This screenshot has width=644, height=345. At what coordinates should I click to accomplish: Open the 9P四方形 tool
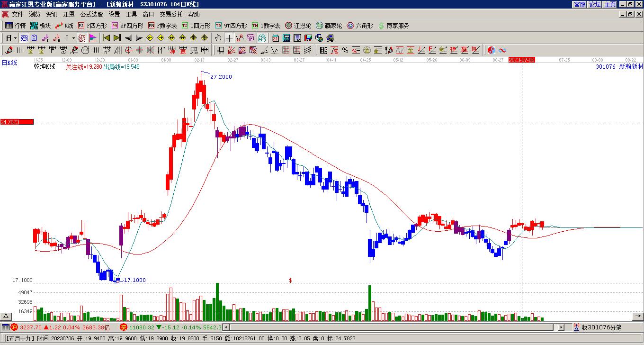point(127,26)
